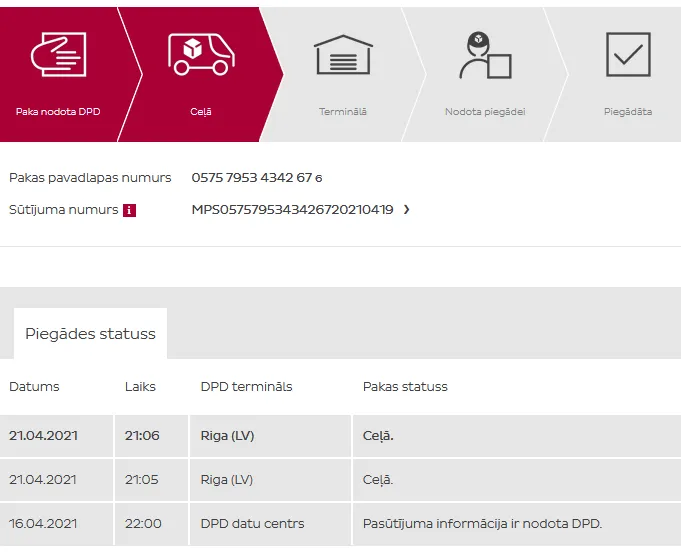Screen dimensions: 681x553
Task: Select the 'Ceļā' progress step label
Action: point(201,112)
